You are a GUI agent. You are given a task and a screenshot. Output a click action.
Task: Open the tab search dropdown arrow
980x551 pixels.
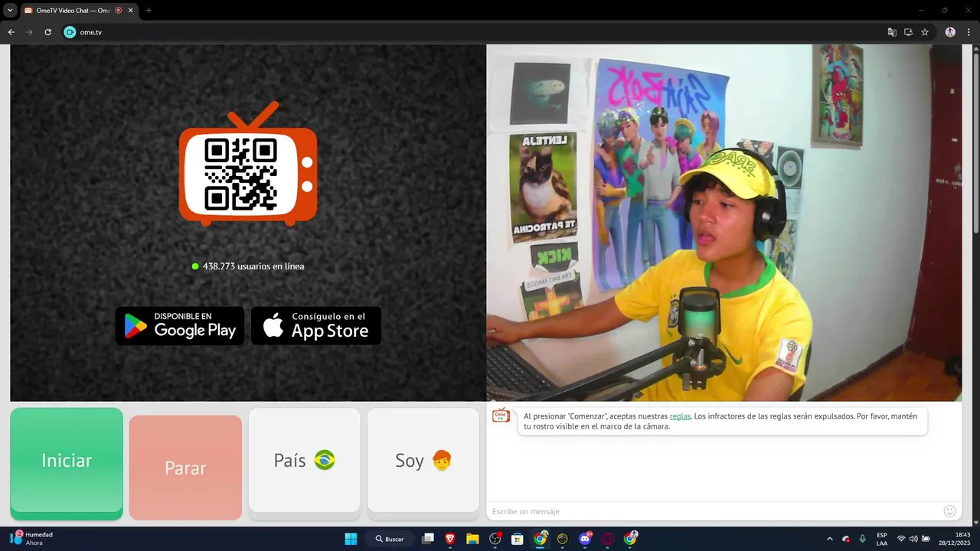click(10, 10)
